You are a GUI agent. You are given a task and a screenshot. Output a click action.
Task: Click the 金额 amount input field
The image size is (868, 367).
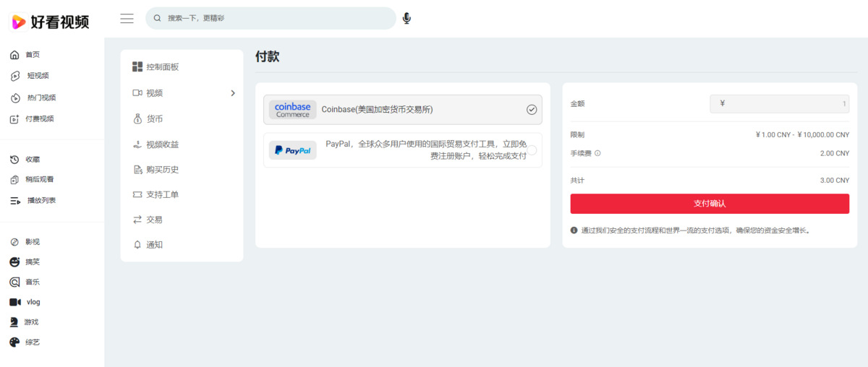(778, 104)
